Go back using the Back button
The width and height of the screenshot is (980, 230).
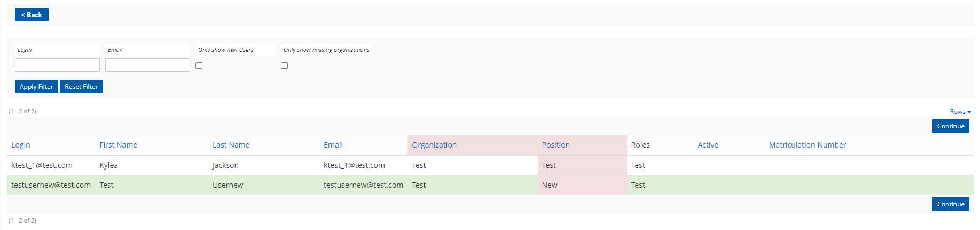32,15
